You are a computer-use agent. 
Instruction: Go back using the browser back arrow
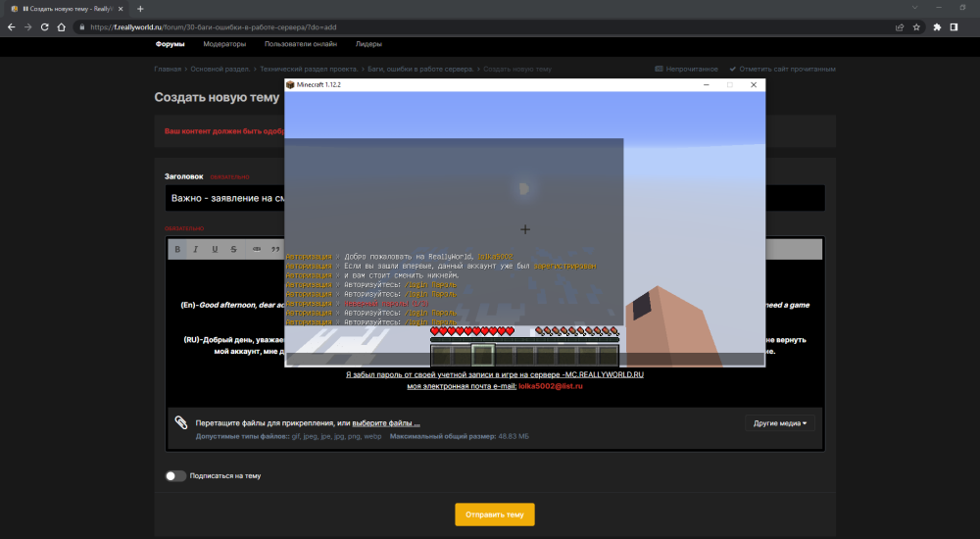(11, 26)
